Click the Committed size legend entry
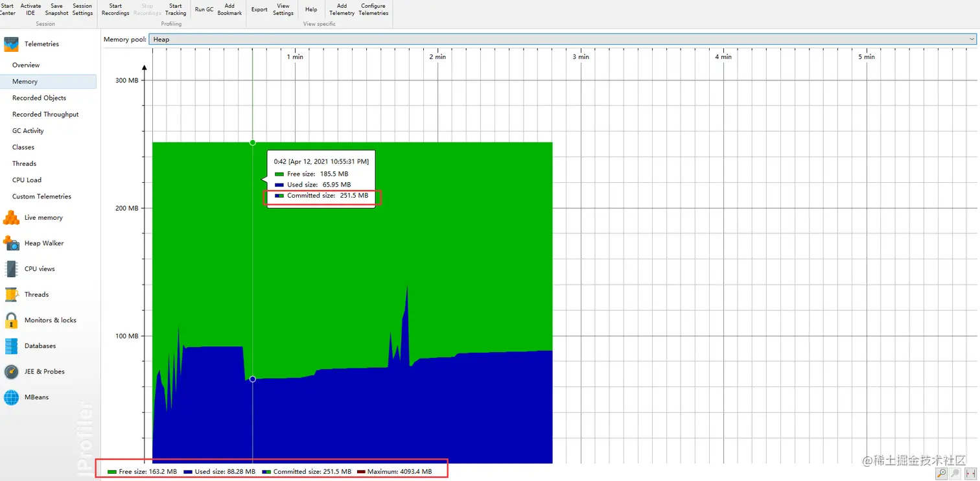The height and width of the screenshot is (481, 980). click(307, 471)
